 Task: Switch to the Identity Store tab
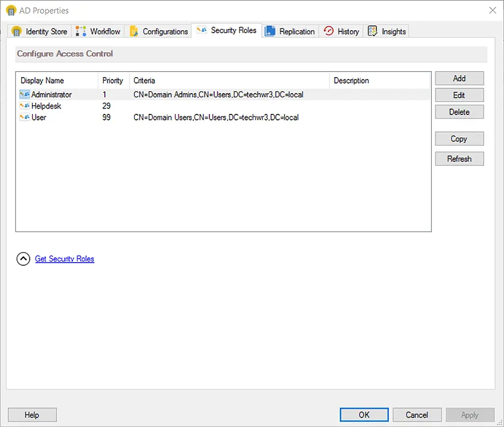click(x=40, y=31)
